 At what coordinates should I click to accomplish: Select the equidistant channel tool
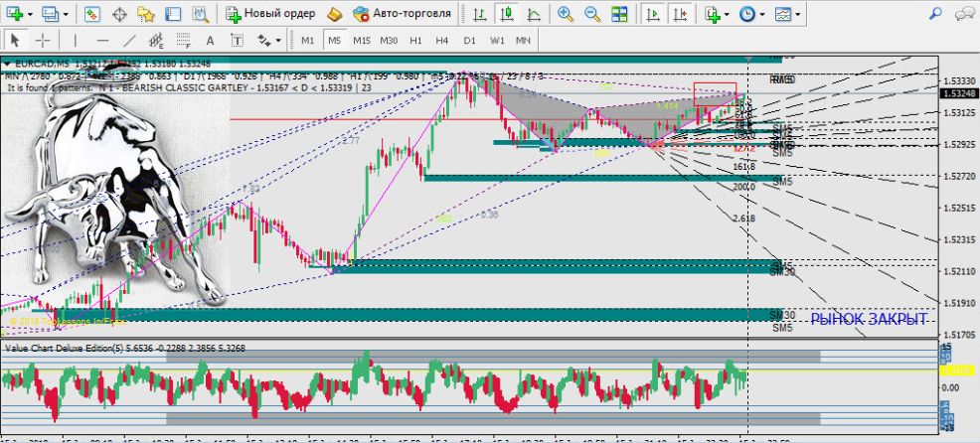pyautogui.click(x=156, y=41)
